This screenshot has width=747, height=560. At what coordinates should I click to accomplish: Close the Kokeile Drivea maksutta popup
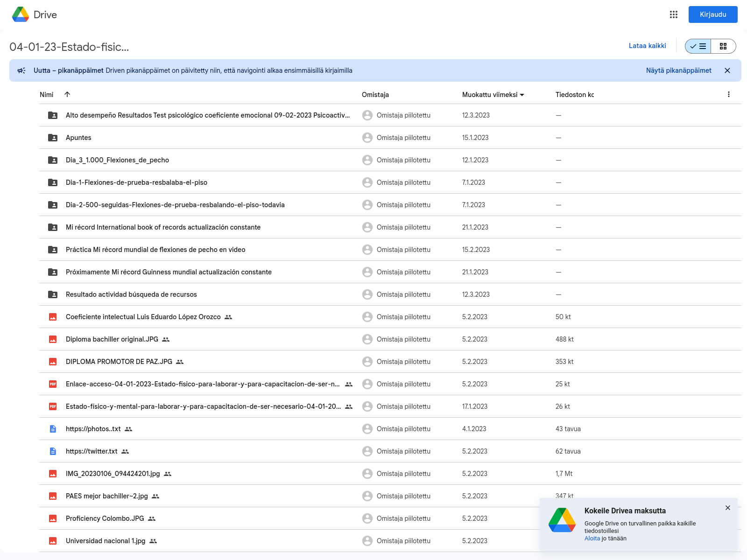pyautogui.click(x=728, y=508)
